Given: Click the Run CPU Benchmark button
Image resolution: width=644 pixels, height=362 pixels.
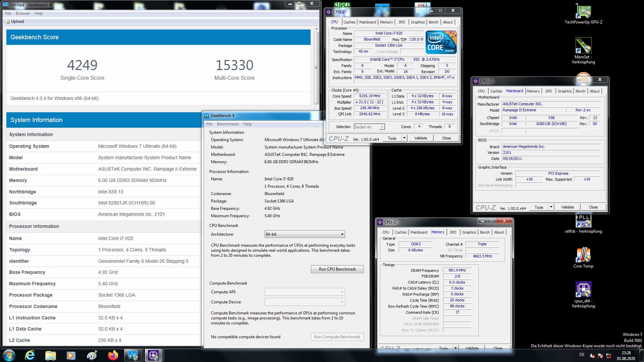Looking at the screenshot, I should coord(337,269).
